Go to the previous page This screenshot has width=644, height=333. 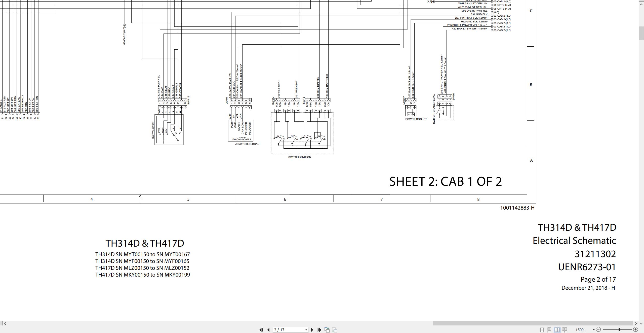(268, 330)
